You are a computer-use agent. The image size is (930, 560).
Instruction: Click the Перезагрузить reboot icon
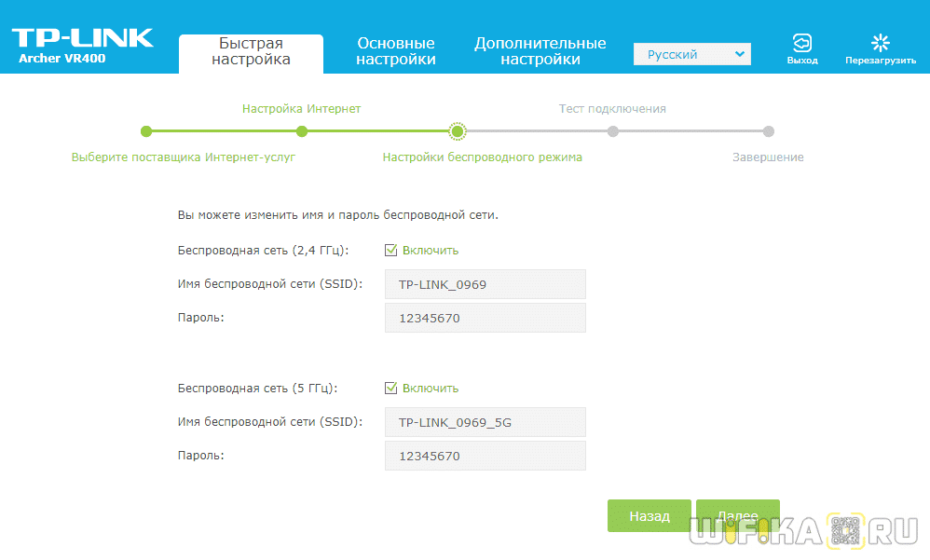880,43
